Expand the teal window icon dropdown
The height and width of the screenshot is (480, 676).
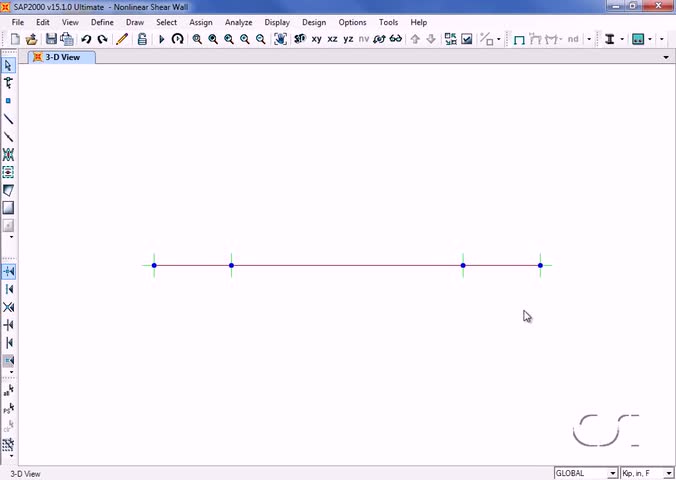tap(650, 39)
